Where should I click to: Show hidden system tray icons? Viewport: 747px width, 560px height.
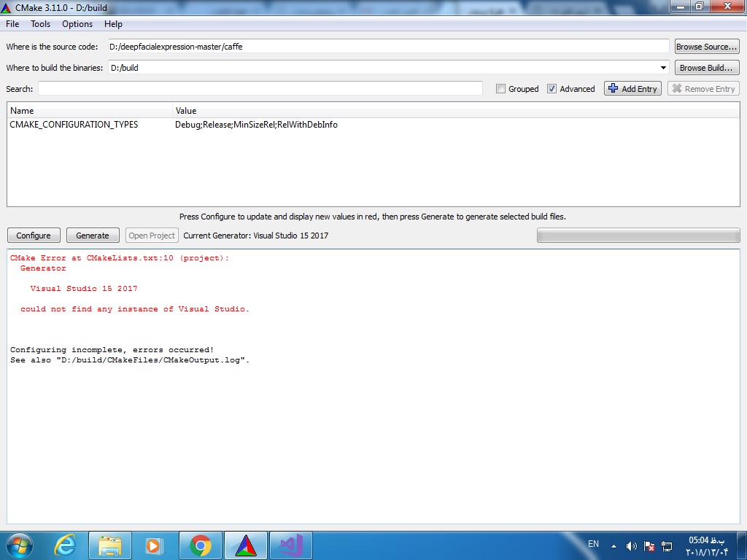pos(614,546)
